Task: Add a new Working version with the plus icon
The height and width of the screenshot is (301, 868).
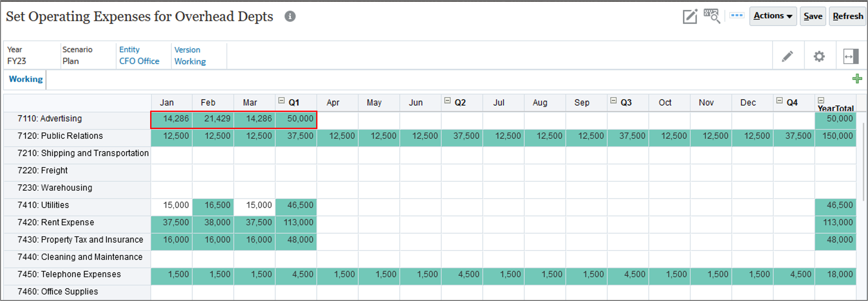Action: point(857,78)
